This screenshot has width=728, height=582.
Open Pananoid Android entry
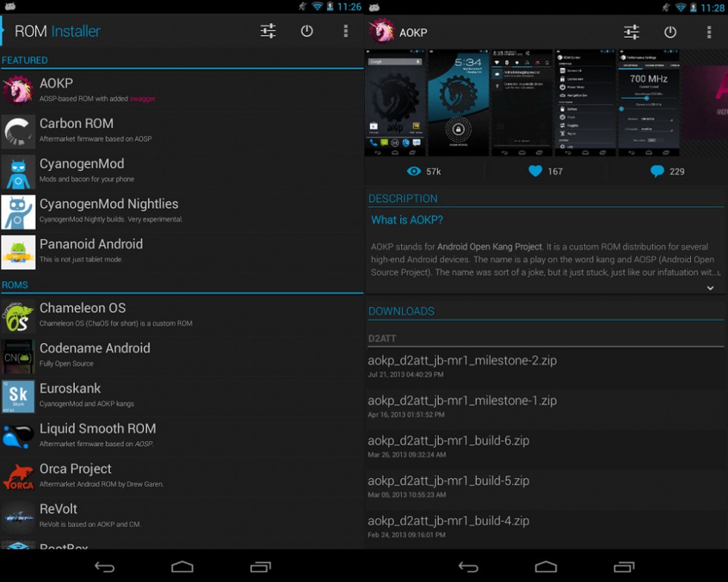[x=182, y=251]
